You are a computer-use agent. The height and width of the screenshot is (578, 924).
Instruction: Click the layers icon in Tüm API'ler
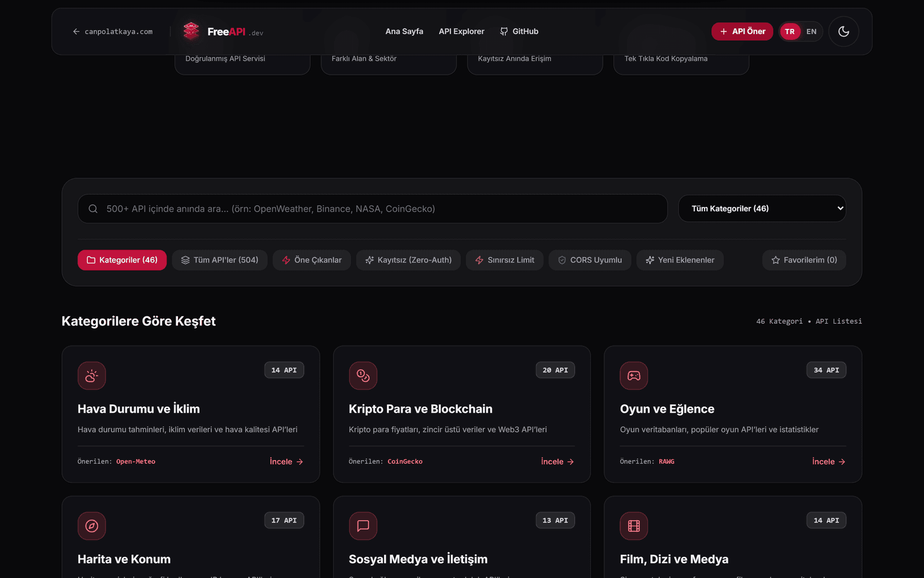[x=185, y=260]
